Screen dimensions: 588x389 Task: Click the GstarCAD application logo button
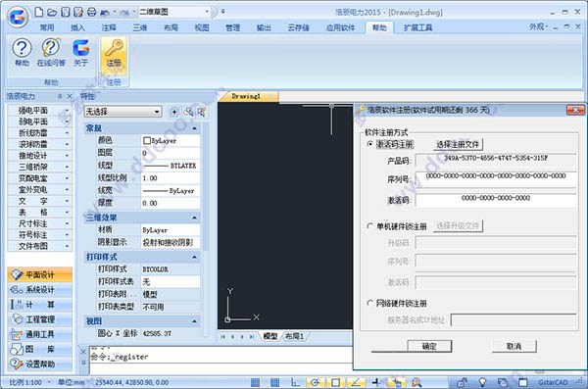click(x=18, y=17)
